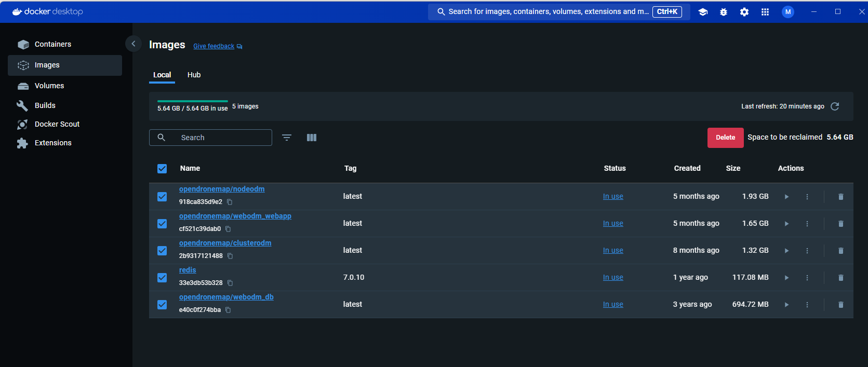The width and height of the screenshot is (868, 367).
Task: Delete the redis image using trash icon
Action: click(840, 278)
